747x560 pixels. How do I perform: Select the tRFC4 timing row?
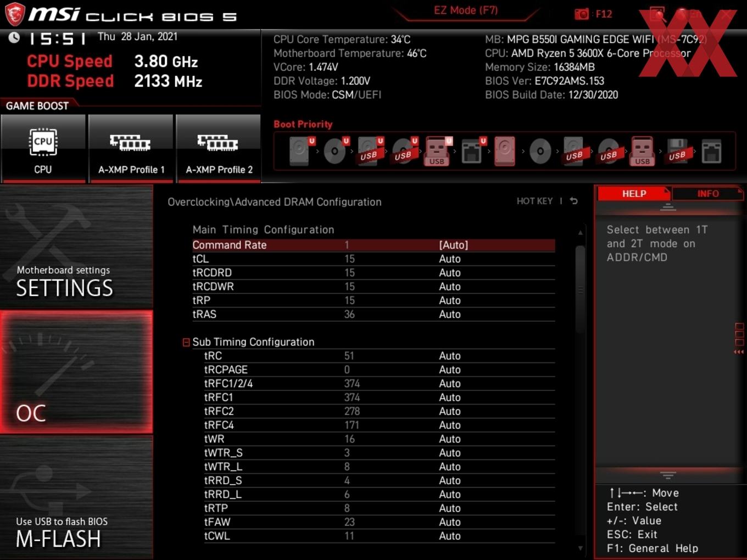click(x=379, y=425)
